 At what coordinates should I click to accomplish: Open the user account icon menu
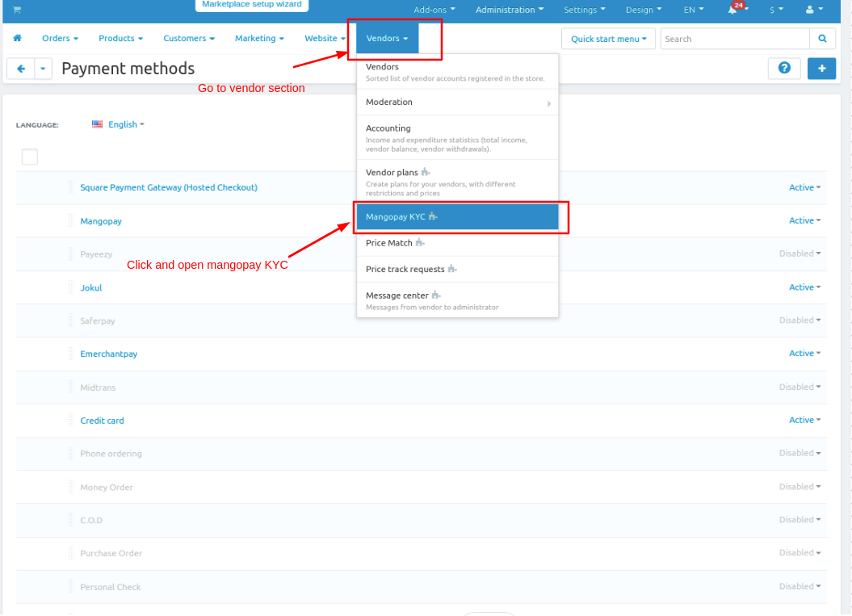tap(814, 9)
